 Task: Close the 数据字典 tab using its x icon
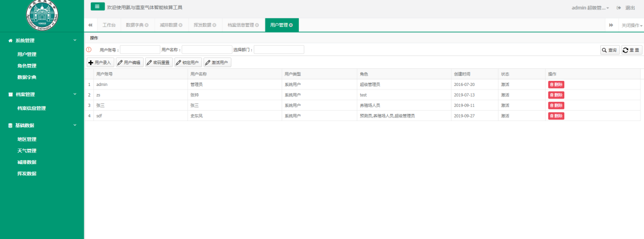coord(147,25)
